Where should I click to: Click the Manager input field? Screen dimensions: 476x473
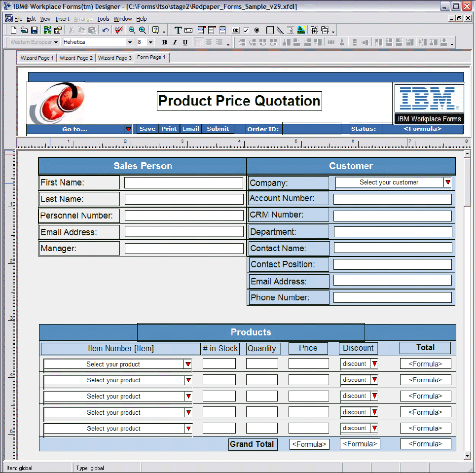[184, 249]
